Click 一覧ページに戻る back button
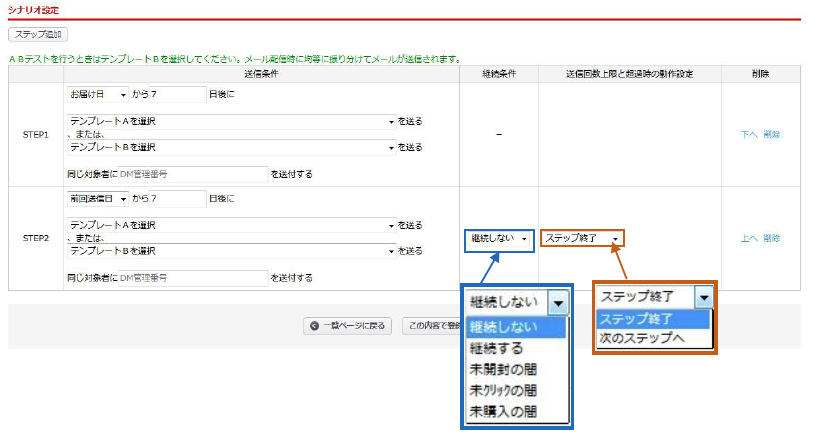The width and height of the screenshot is (817, 448). tap(347, 325)
